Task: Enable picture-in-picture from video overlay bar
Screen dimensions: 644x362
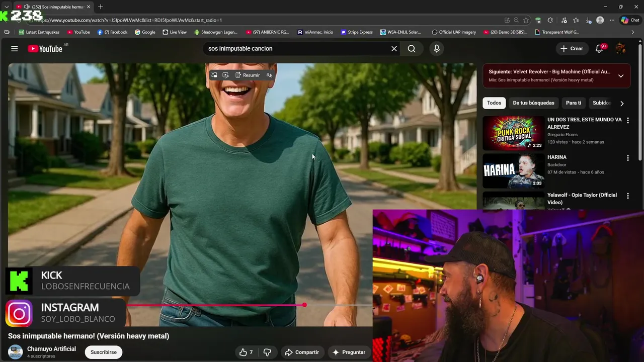Action: pyautogui.click(x=214, y=75)
